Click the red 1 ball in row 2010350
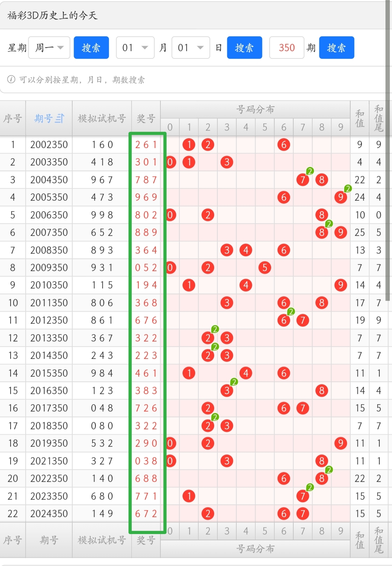 pos(189,285)
